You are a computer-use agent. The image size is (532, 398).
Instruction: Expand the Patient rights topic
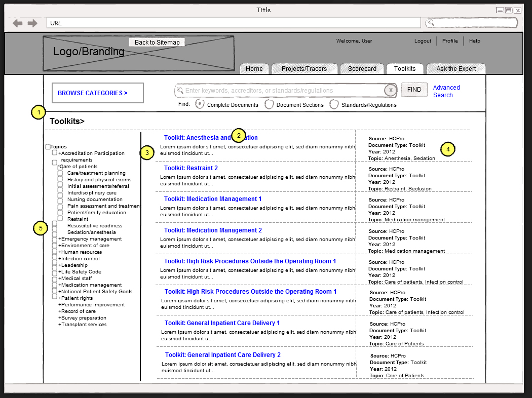click(x=60, y=298)
